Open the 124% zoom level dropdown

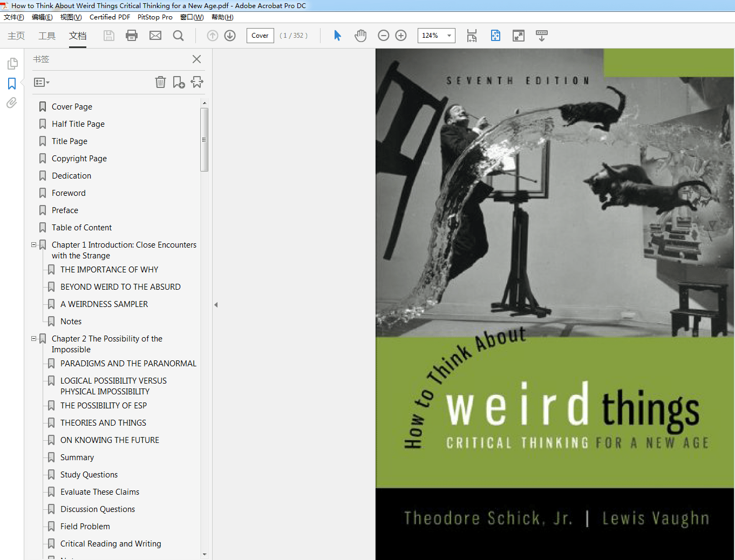450,35
